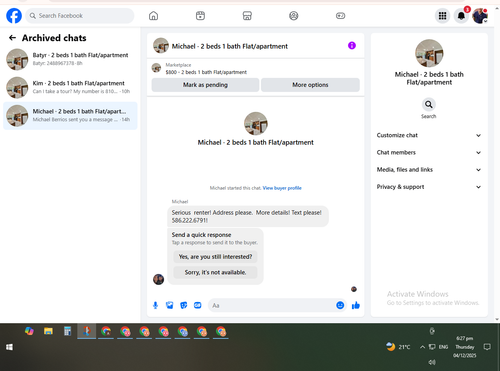Click Michael's message with phone number
500x371 pixels.
[248, 216]
